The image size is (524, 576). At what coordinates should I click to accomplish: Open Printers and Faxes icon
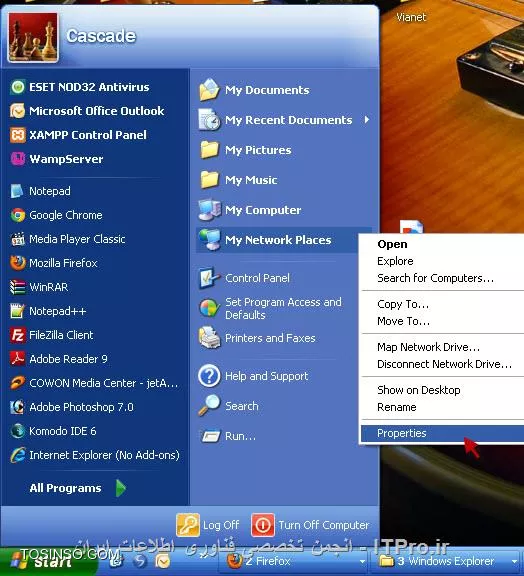(x=209, y=338)
